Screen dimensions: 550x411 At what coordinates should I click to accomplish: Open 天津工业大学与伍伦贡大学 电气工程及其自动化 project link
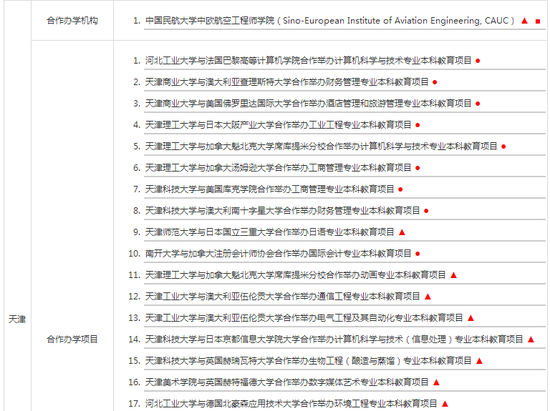[304, 318]
